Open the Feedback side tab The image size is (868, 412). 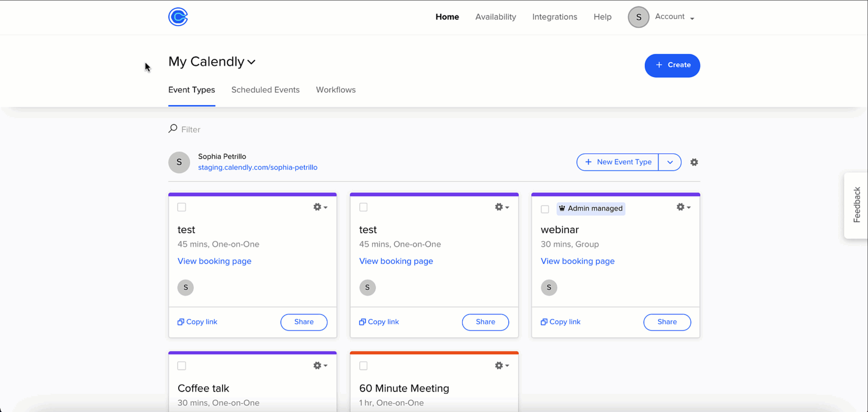[x=856, y=205]
